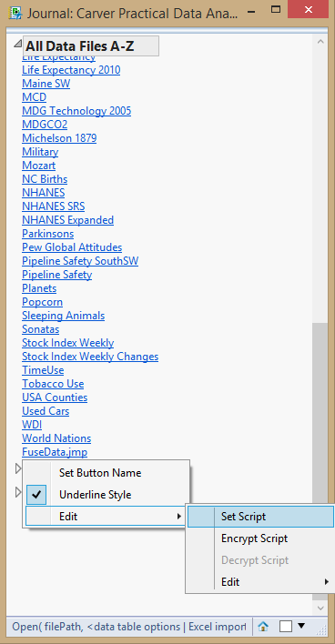Open the black dropdown arrow in status bar
This screenshot has height=644, width=335.
(301, 626)
